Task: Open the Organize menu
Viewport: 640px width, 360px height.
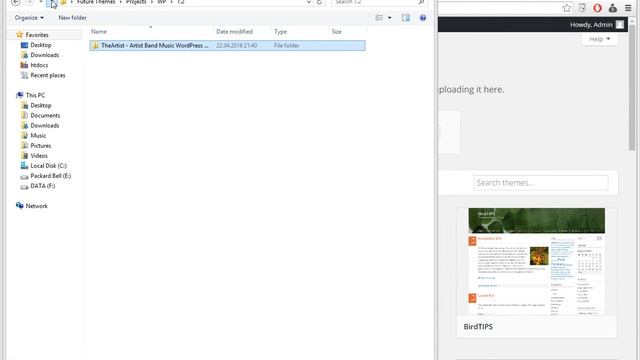Action: click(x=29, y=18)
